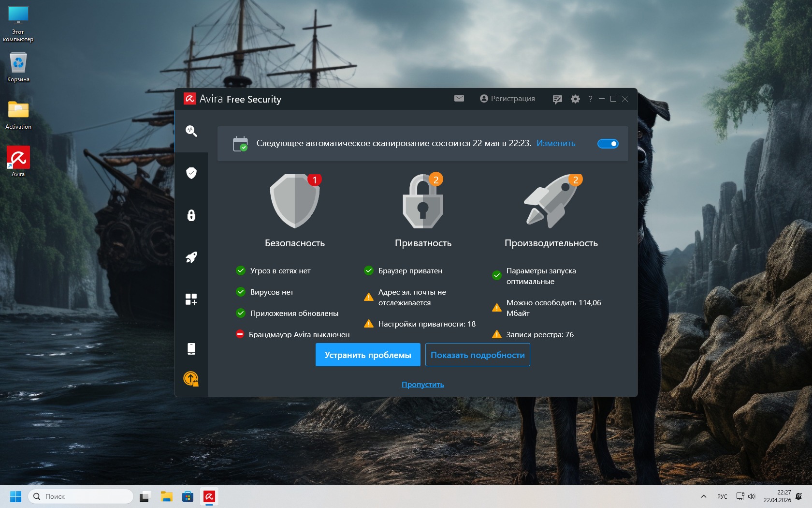This screenshot has width=812, height=508.
Task: Click the orange upgrade icon in sidebar
Action: pyautogui.click(x=191, y=379)
